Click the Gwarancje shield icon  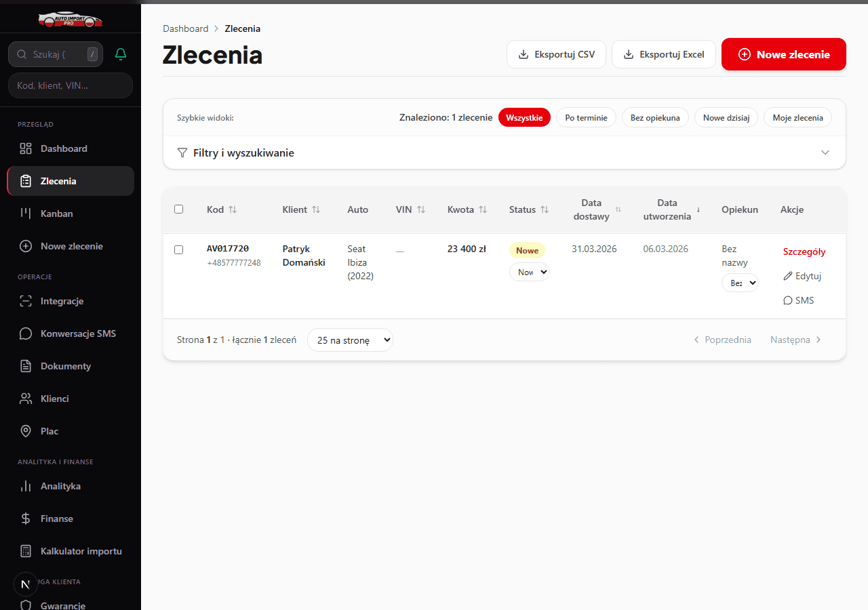[26, 605]
